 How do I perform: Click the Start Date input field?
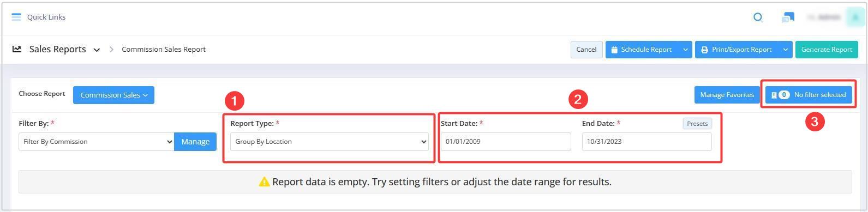pyautogui.click(x=506, y=142)
